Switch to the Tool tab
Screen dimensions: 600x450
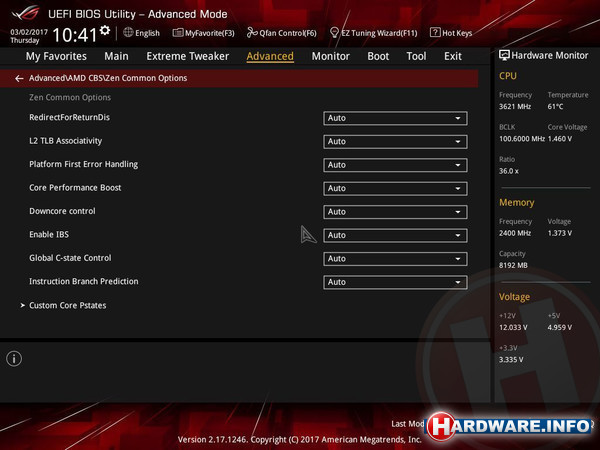[x=416, y=56]
